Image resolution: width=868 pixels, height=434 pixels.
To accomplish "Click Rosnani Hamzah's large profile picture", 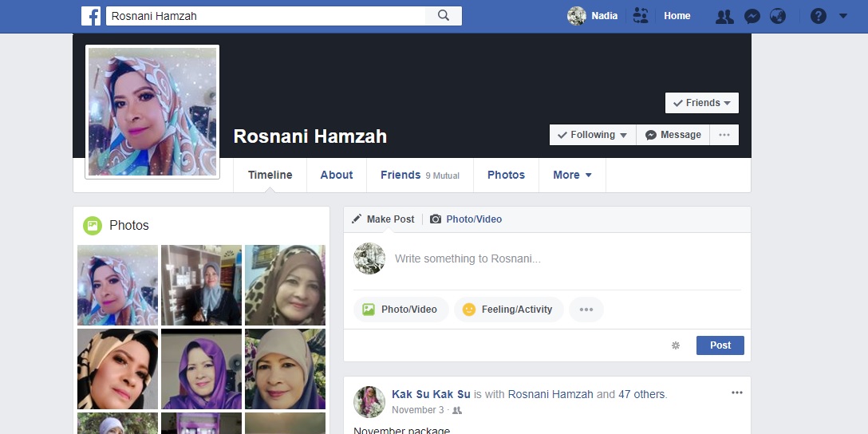I will pyautogui.click(x=152, y=112).
